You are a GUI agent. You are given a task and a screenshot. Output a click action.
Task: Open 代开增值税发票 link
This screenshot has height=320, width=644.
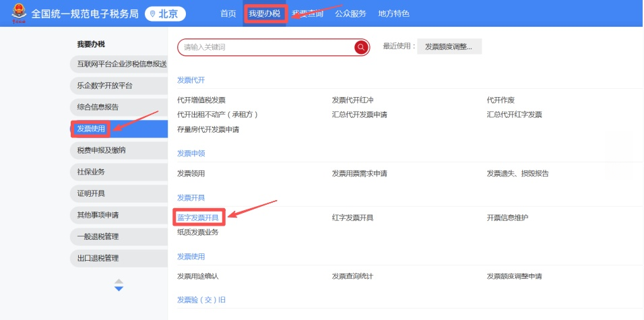click(x=201, y=100)
